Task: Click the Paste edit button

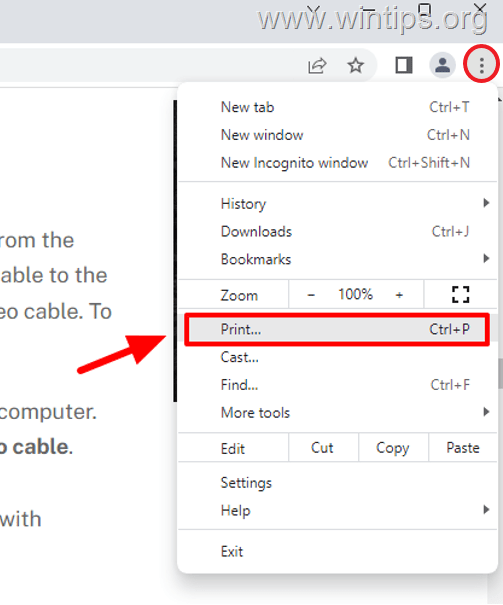Action: click(463, 448)
